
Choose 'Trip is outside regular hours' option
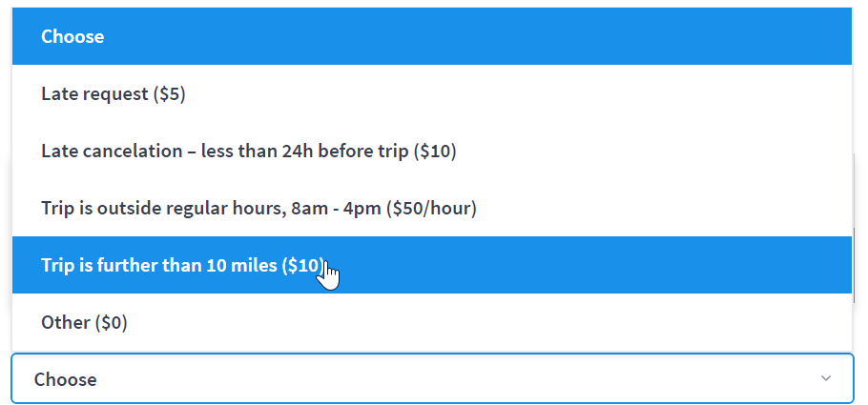(432, 208)
